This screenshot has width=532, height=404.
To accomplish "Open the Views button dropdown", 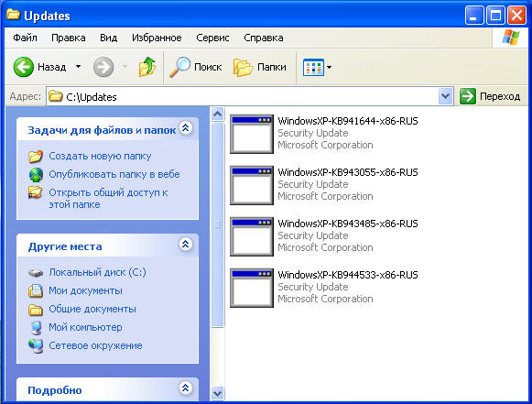I will tap(329, 67).
